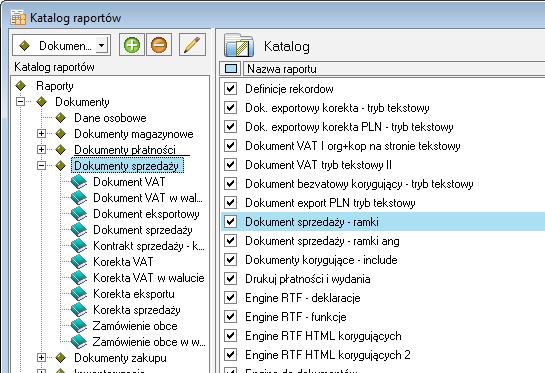Click book icon next to Dokument VAT
Screen dimensions: 545x373
pyautogui.click(x=79, y=182)
